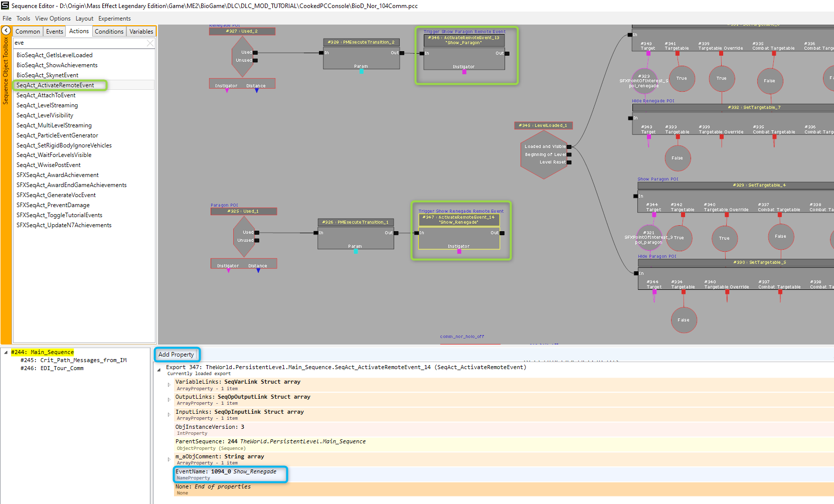Select the #332 SetTargetable_7 node header

click(733, 107)
